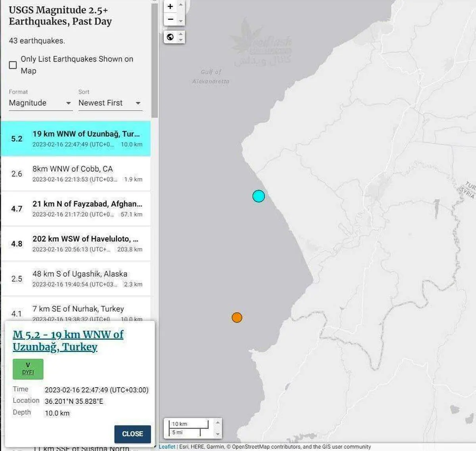
Task: Click the down arrow beside scale bar
Action: 217,434
